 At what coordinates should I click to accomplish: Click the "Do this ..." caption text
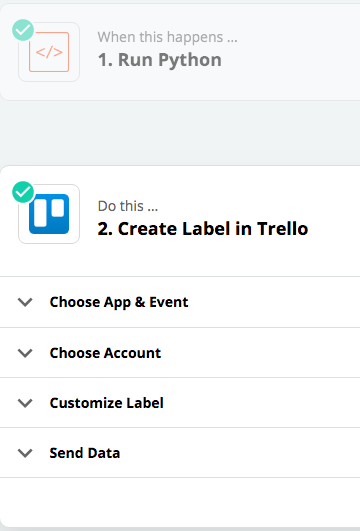pyautogui.click(x=128, y=206)
